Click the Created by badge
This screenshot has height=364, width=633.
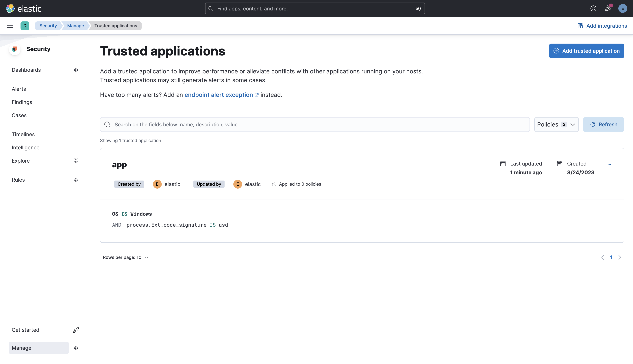[x=129, y=184]
